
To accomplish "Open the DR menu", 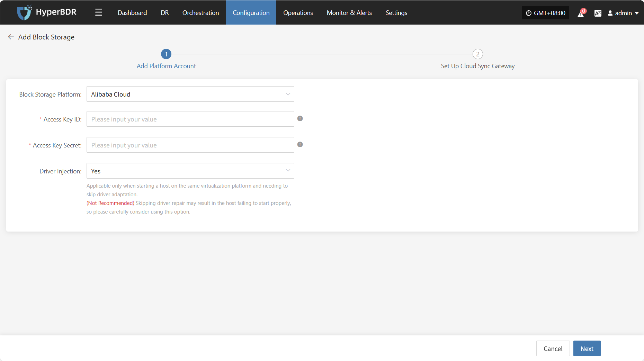I will click(x=165, y=13).
